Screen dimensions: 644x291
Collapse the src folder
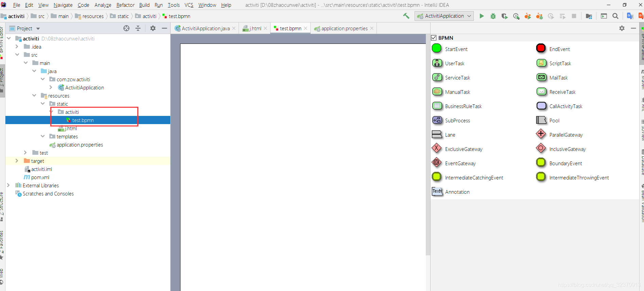(x=17, y=55)
